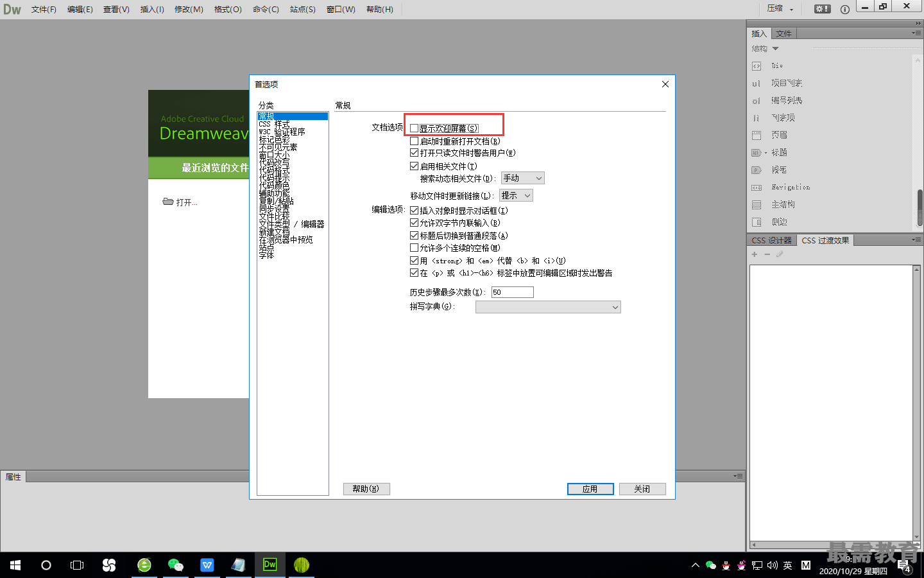Screen dimensions: 924x578
Task: Click the 关闭 button in preferences
Action: pyautogui.click(x=642, y=489)
